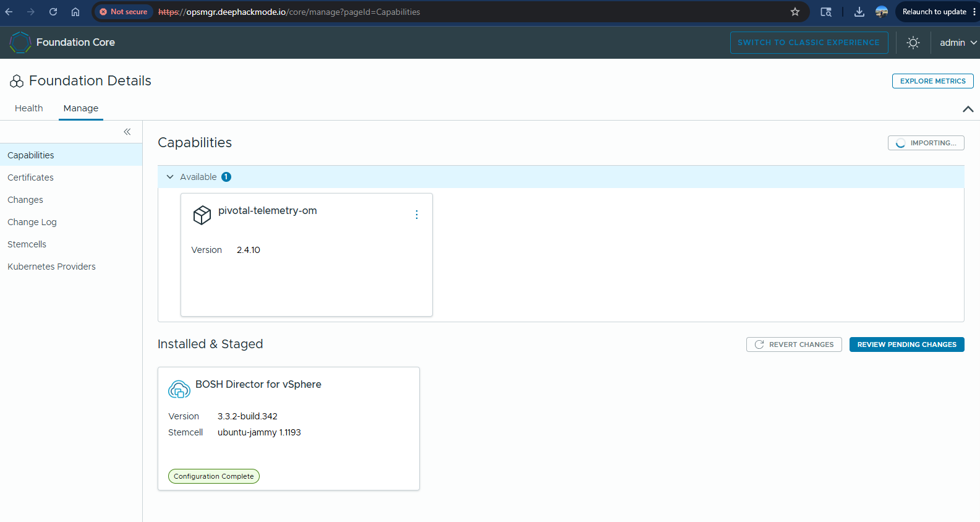Viewport: 980px width, 522px height.
Task: Open Kubernetes Providers in the sidebar
Action: pos(71,266)
